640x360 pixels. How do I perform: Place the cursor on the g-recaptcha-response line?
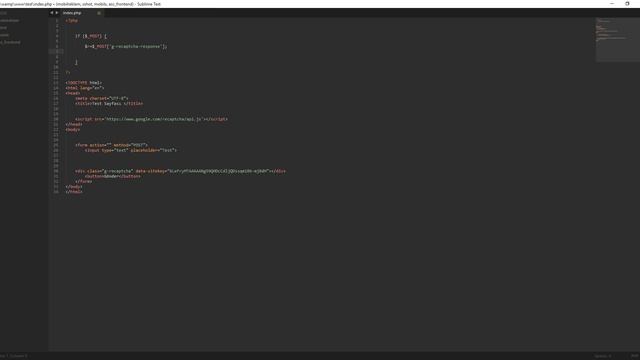point(126,47)
